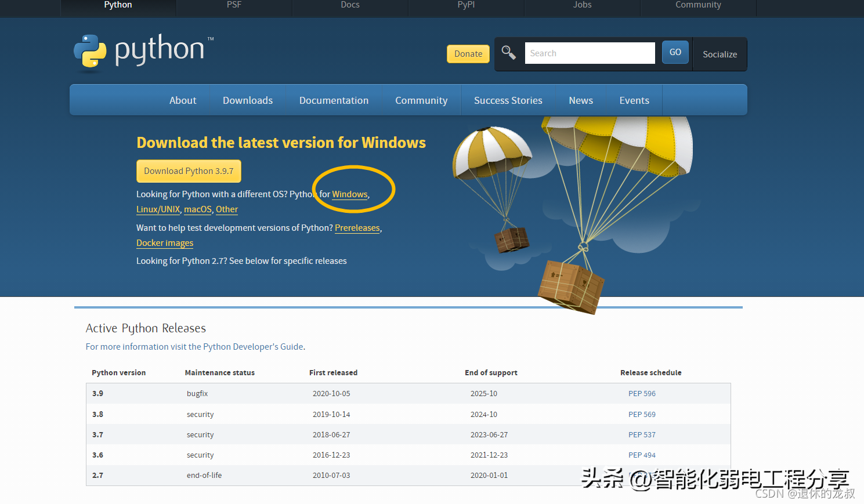Follow the Linux/UNIX link
This screenshot has width=864, height=504.
coord(158,209)
